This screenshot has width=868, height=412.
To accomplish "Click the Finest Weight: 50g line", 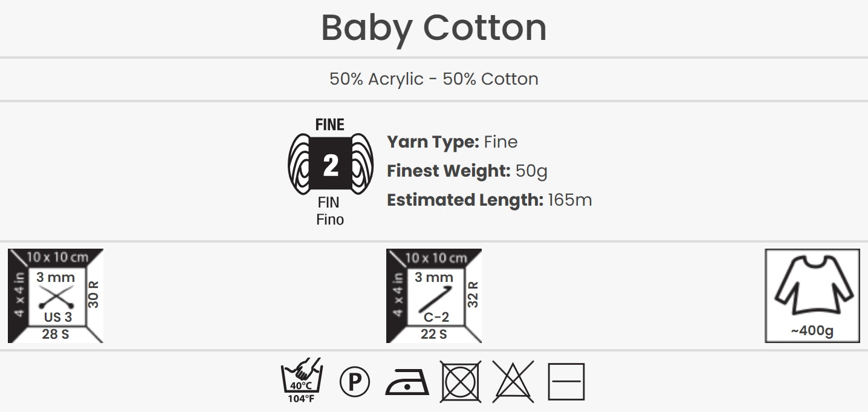I will click(x=467, y=171).
